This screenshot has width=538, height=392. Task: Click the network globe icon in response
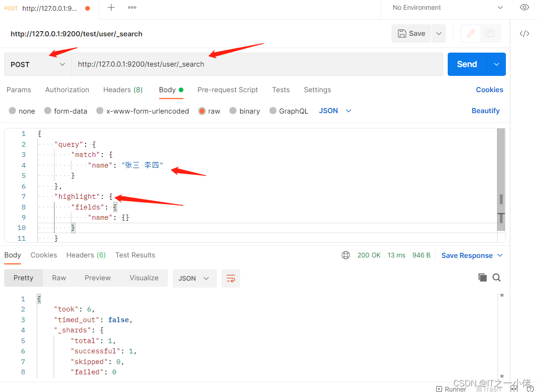coord(346,255)
